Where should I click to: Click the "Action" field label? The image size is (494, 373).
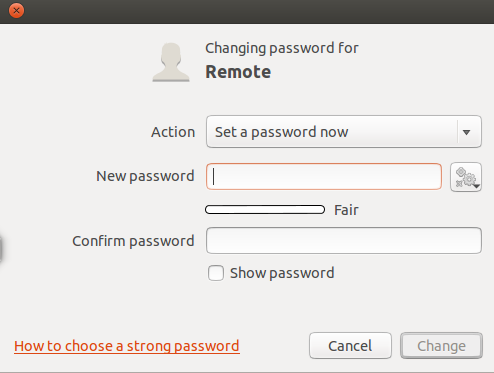pyautogui.click(x=173, y=132)
